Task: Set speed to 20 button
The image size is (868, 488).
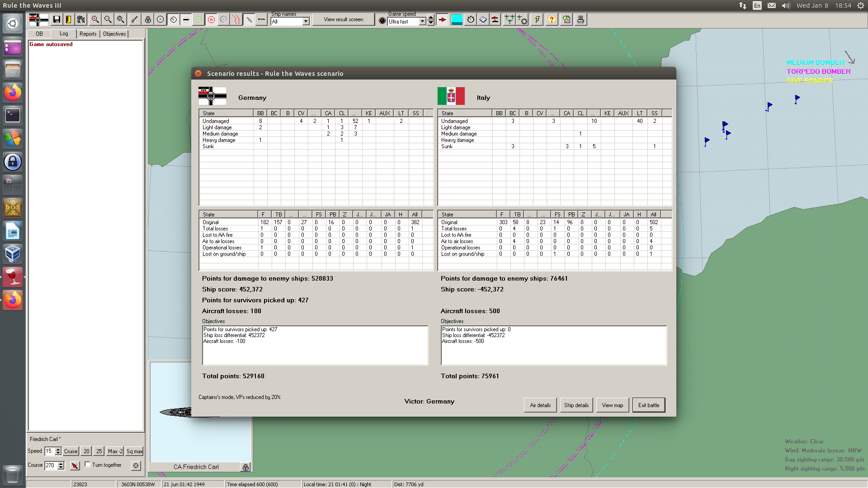Action: coord(86,451)
